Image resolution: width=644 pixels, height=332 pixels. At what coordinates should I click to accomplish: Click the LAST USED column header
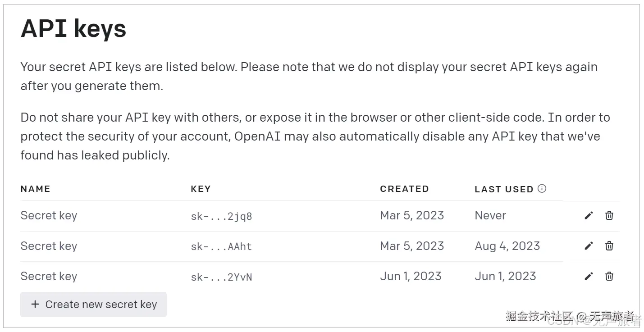coord(504,189)
